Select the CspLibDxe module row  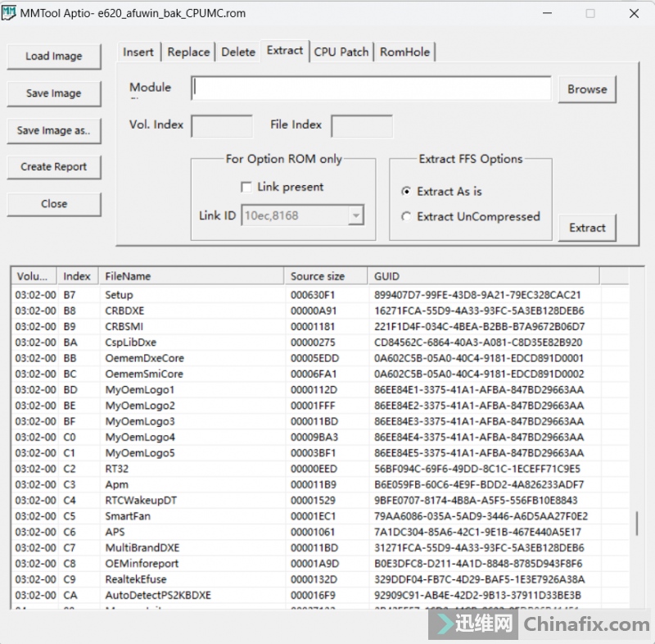320,342
